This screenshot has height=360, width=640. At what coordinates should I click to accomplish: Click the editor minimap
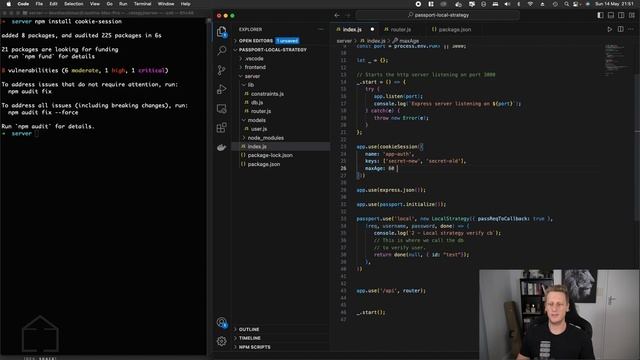pyautogui.click(x=616, y=60)
